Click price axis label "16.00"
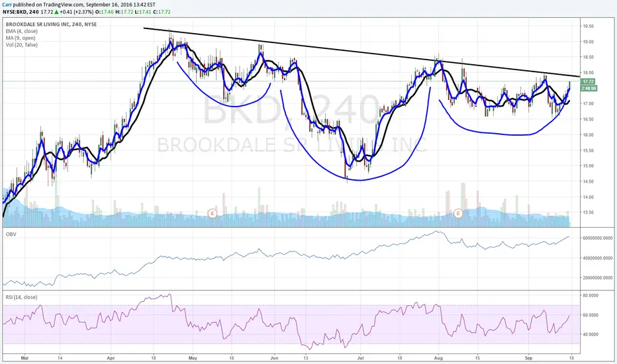The width and height of the screenshot is (617, 364). click(589, 135)
